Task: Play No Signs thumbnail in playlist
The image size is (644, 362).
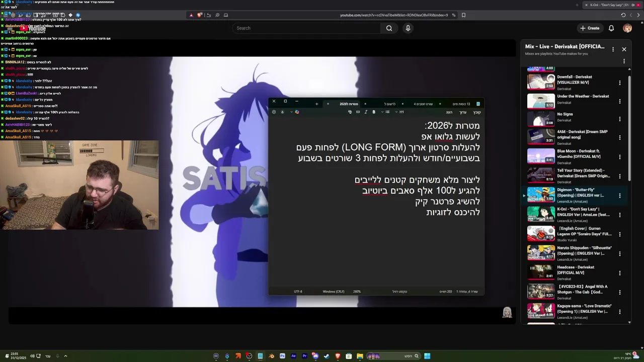Action: 541,118
